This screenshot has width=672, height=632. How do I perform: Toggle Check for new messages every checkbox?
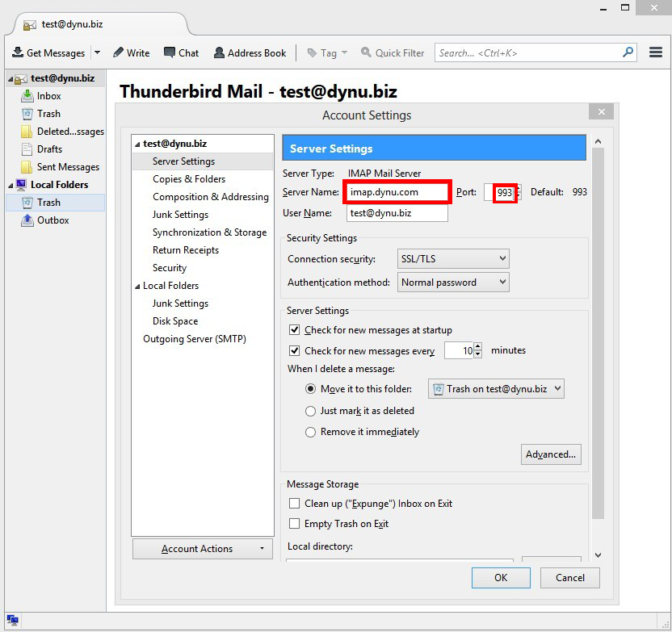295,350
